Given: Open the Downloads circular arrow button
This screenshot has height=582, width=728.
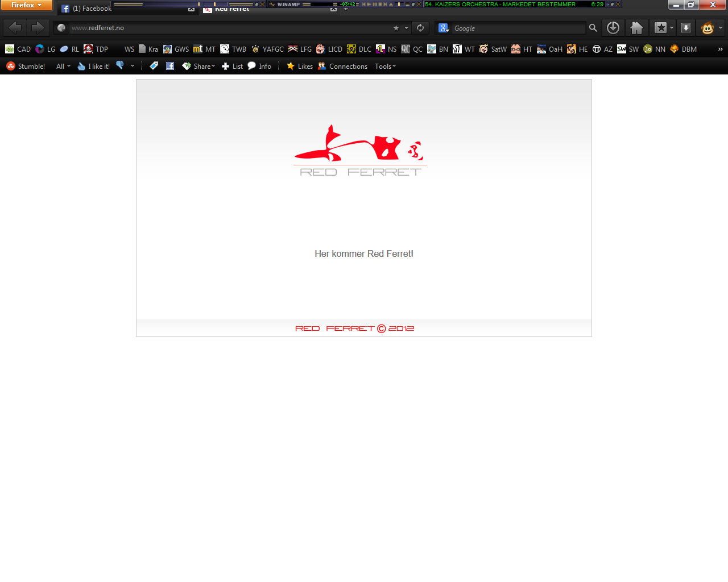Looking at the screenshot, I should click(x=613, y=28).
